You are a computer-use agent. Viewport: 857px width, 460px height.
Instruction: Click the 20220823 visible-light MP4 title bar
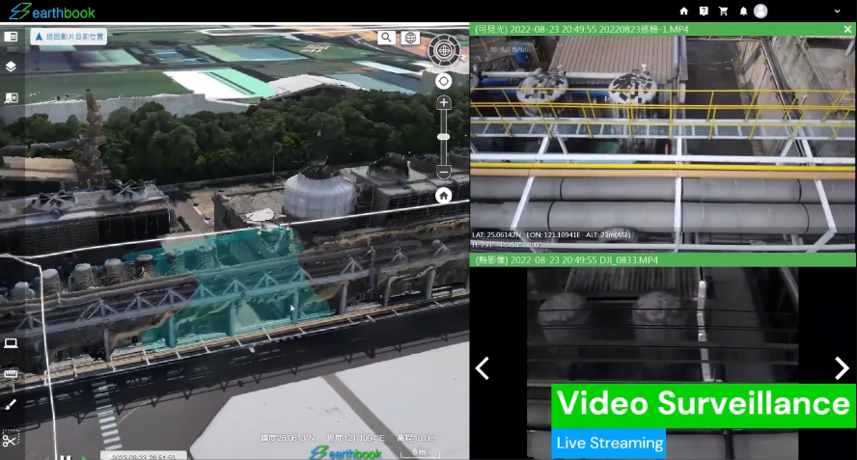[662, 30]
